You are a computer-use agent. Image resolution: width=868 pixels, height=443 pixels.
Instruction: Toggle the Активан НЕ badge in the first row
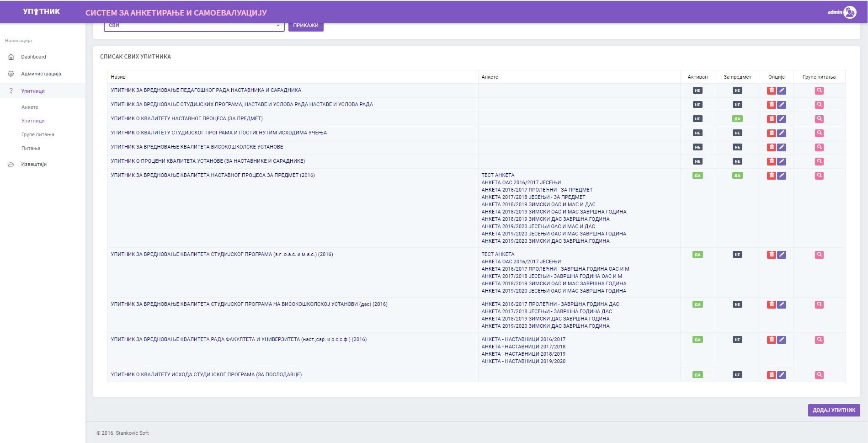pos(697,91)
